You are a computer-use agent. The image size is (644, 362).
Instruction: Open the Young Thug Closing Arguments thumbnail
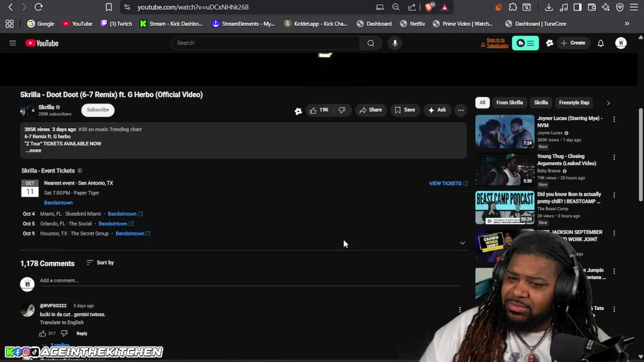(x=505, y=169)
